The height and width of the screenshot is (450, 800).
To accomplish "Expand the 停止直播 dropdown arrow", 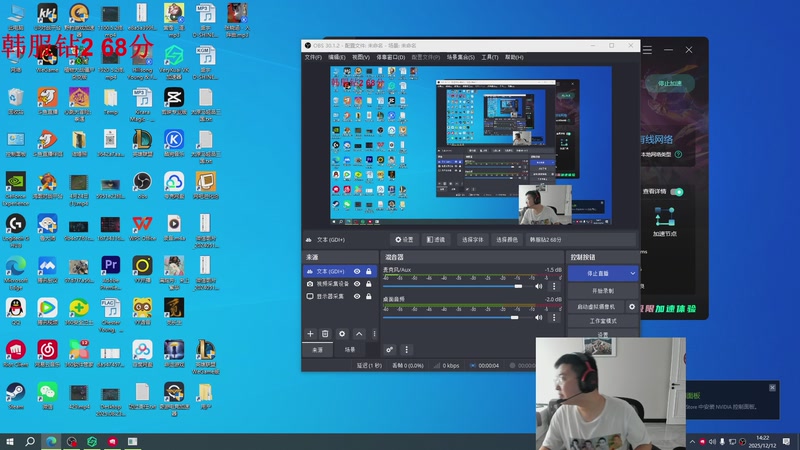I will coord(633,273).
